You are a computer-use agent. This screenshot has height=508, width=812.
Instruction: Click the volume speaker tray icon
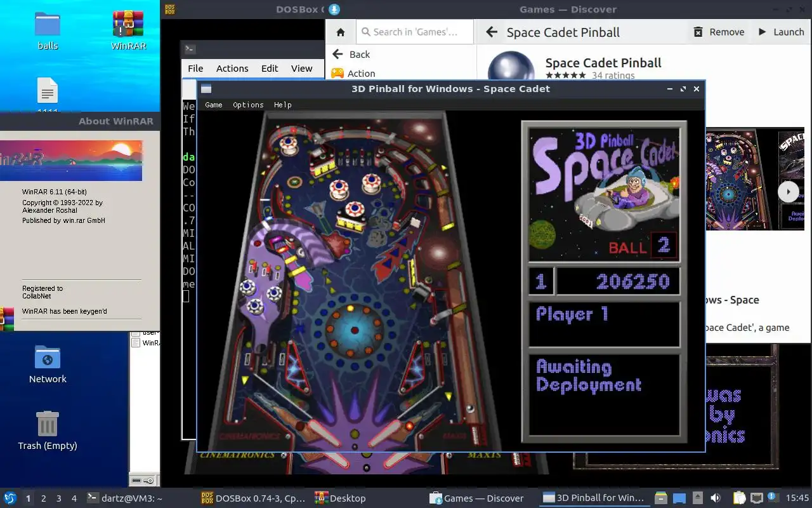point(716,498)
